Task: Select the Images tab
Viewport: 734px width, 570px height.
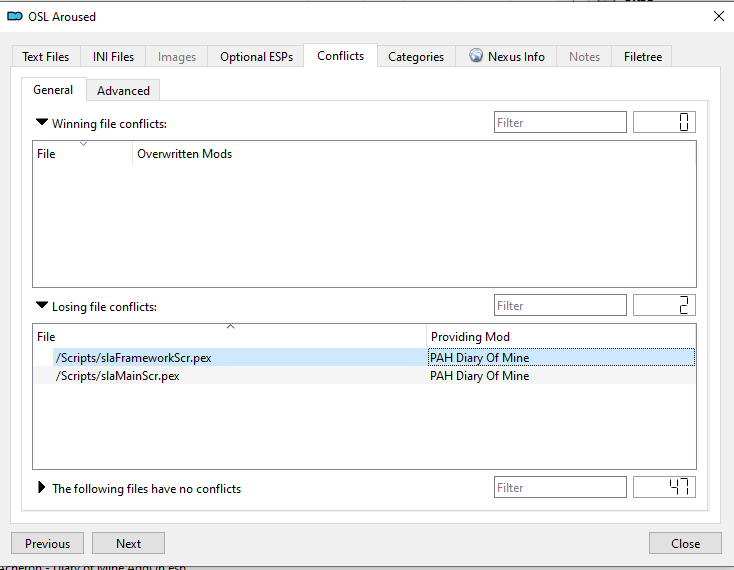Action: pyautogui.click(x=176, y=57)
